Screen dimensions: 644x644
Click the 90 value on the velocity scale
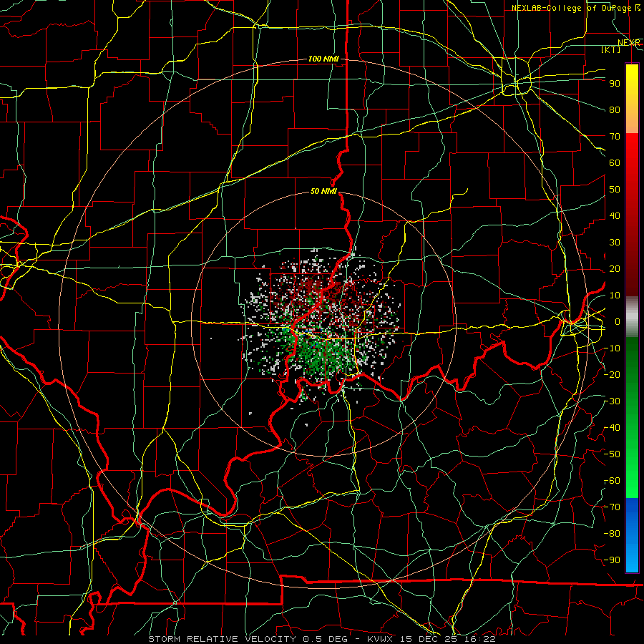pyautogui.click(x=615, y=84)
